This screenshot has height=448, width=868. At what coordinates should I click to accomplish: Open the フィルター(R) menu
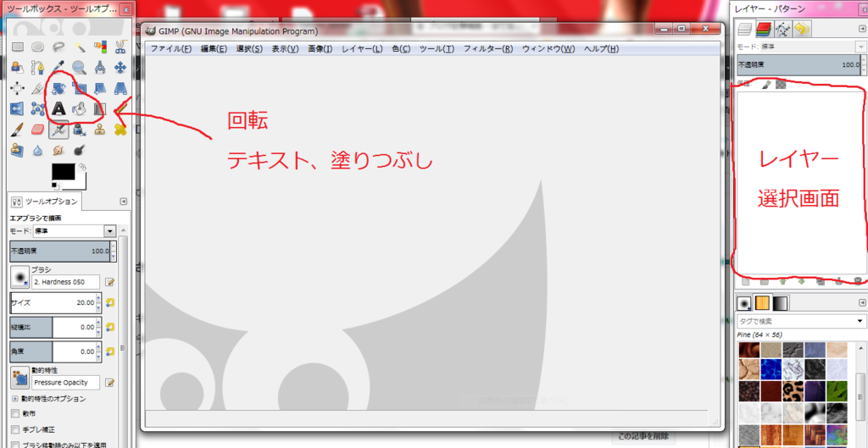coord(488,48)
